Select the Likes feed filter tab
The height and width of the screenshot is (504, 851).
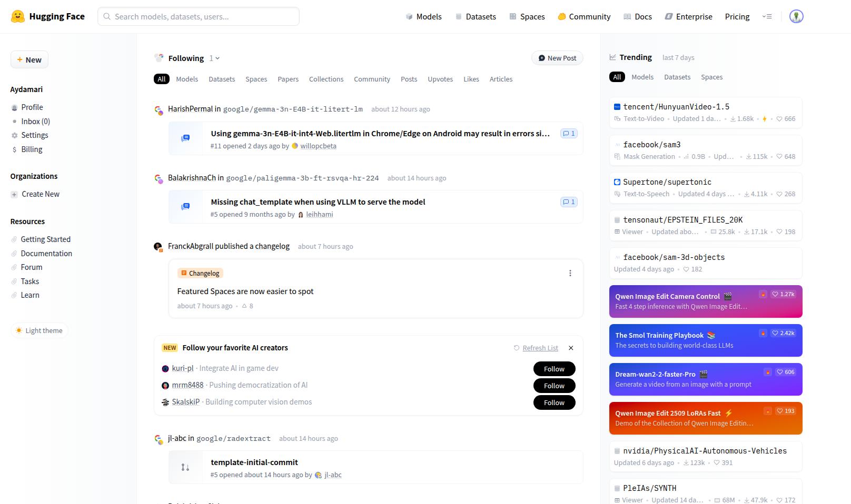[x=471, y=79]
